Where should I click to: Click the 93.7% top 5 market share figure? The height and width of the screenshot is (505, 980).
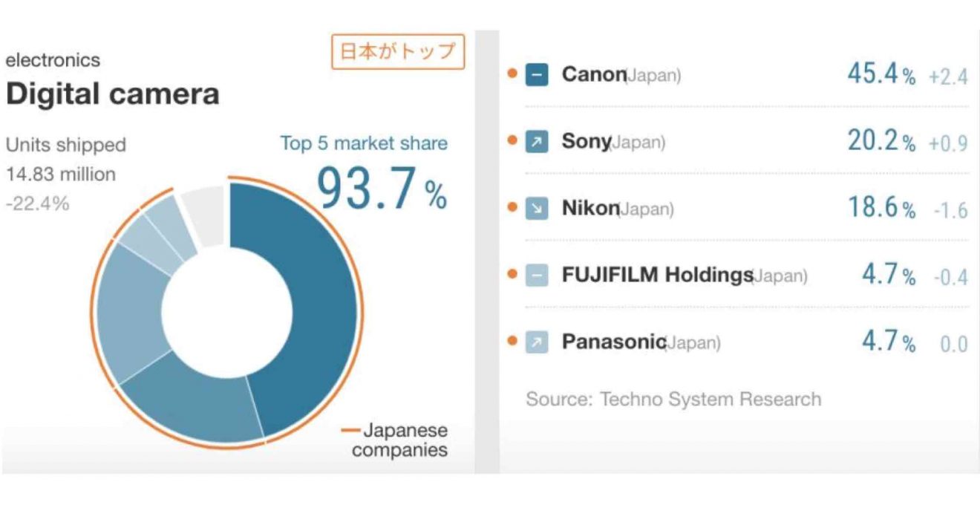pos(383,187)
